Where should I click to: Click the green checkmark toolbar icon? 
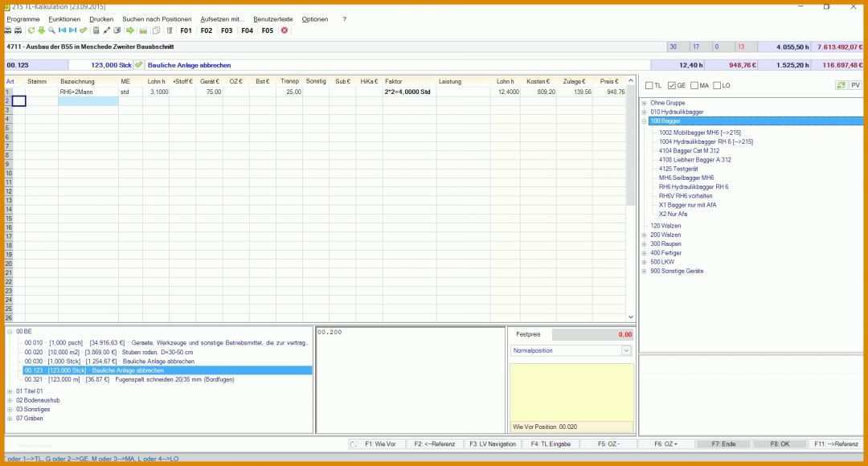83,31
